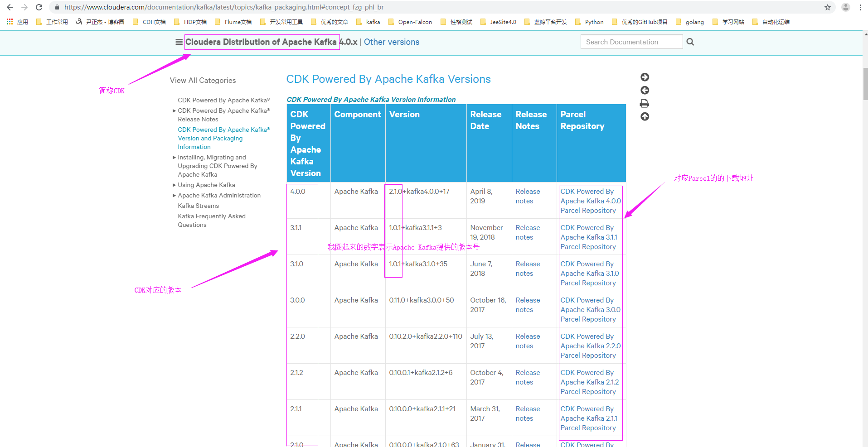
Task: Click the previous page arrow icon
Action: point(645,90)
